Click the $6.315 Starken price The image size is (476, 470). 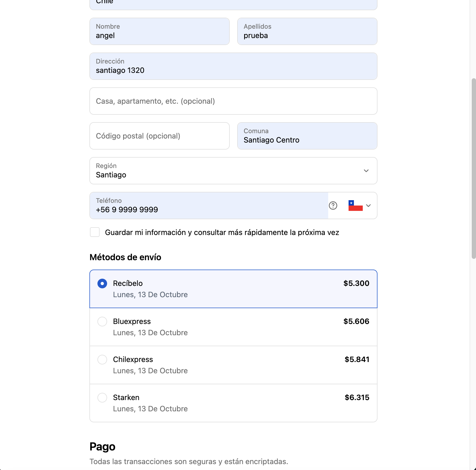(357, 397)
